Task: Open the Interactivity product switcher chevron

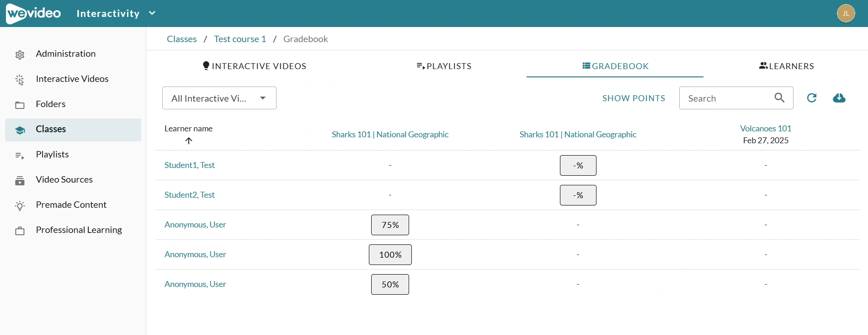Action: (x=152, y=13)
